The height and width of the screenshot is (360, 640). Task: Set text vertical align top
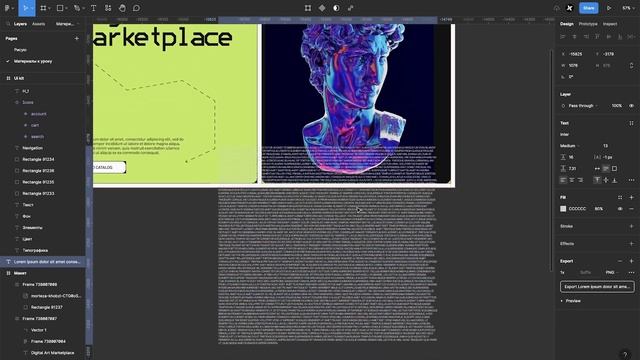click(597, 180)
